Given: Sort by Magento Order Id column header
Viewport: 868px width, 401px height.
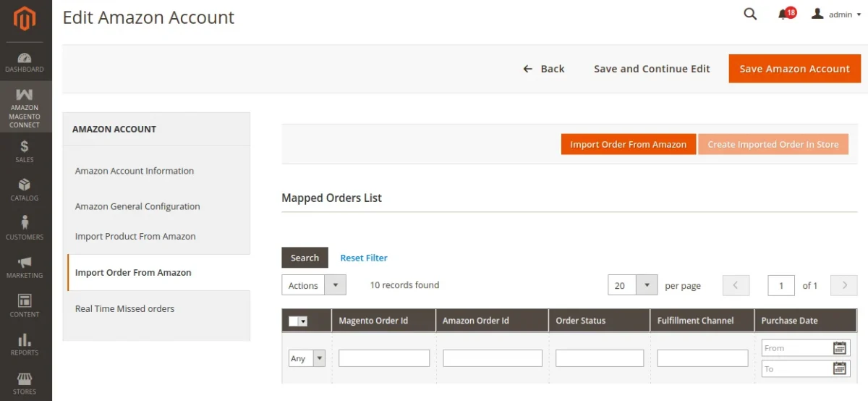Looking at the screenshot, I should pyautogui.click(x=383, y=321).
